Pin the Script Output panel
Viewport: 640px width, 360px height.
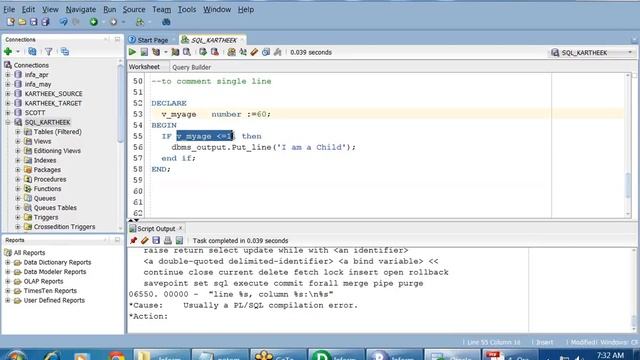pyautogui.click(x=133, y=240)
